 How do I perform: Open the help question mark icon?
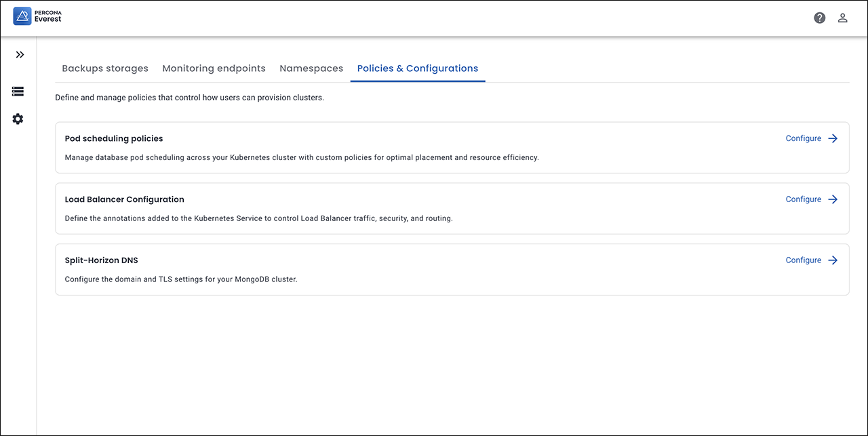[819, 18]
